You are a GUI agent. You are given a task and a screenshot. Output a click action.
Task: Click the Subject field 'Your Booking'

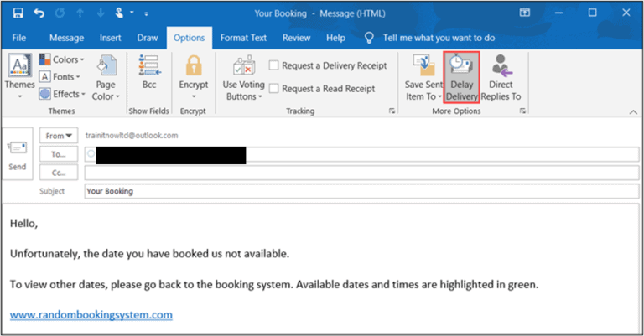(x=361, y=191)
